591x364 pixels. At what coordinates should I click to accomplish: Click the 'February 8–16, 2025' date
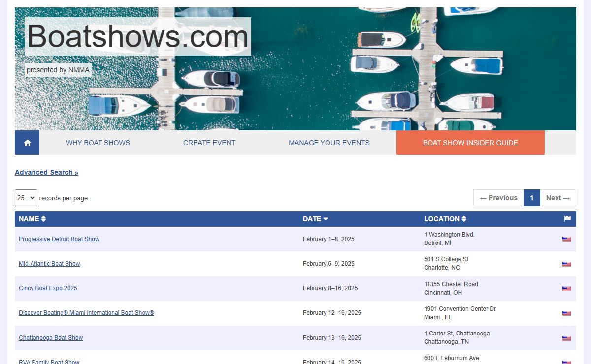pos(330,288)
